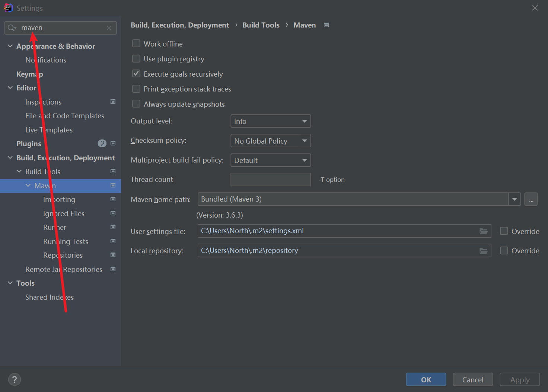548x392 pixels.
Task: Collapse the Appearance & Behavior tree node
Action: point(10,46)
